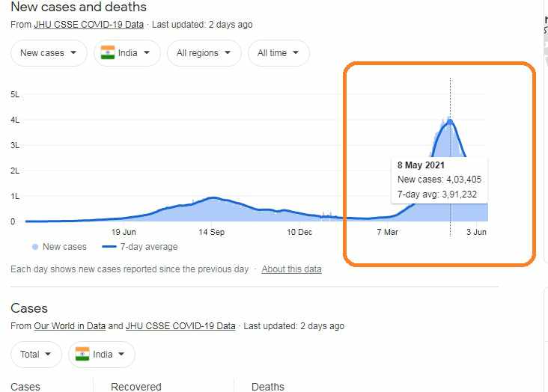The width and height of the screenshot is (548, 392).
Task: Open the JHU CSSE COVID-19 Data link at top
Action: click(88, 25)
